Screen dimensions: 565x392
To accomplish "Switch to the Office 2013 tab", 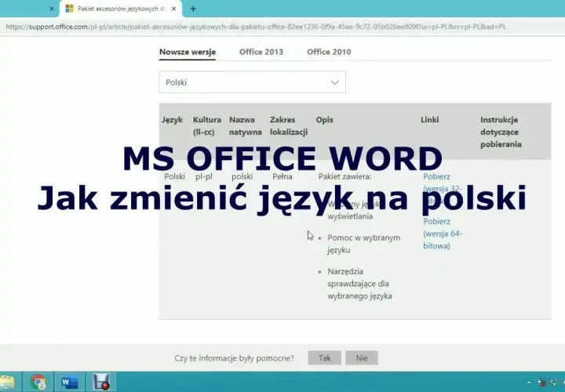I will 261,52.
